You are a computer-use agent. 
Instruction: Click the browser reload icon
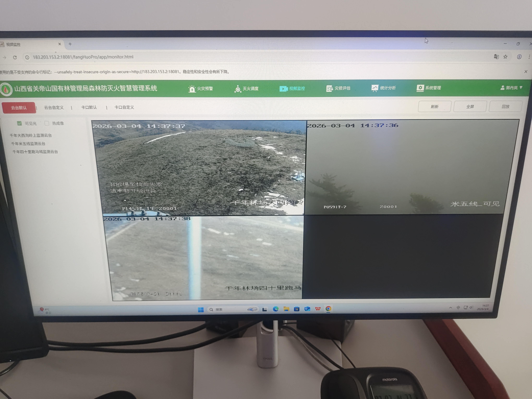[x=15, y=57]
